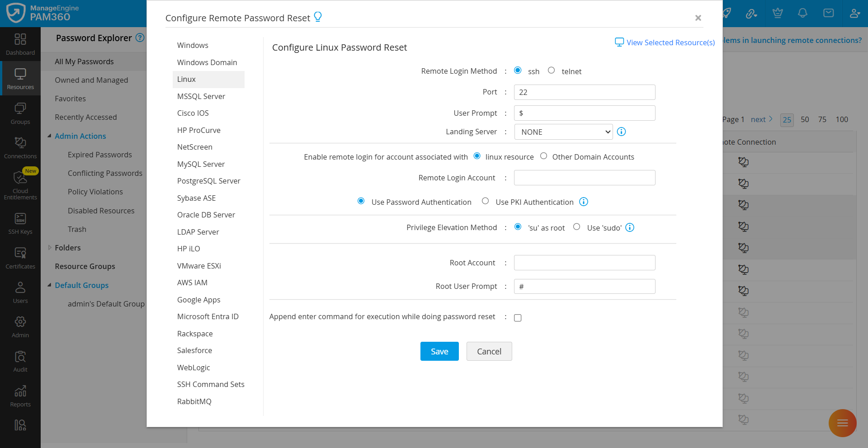Click the lightbulb icon beside the dialog title
Viewport: 868px width, 448px height.
[318, 16]
